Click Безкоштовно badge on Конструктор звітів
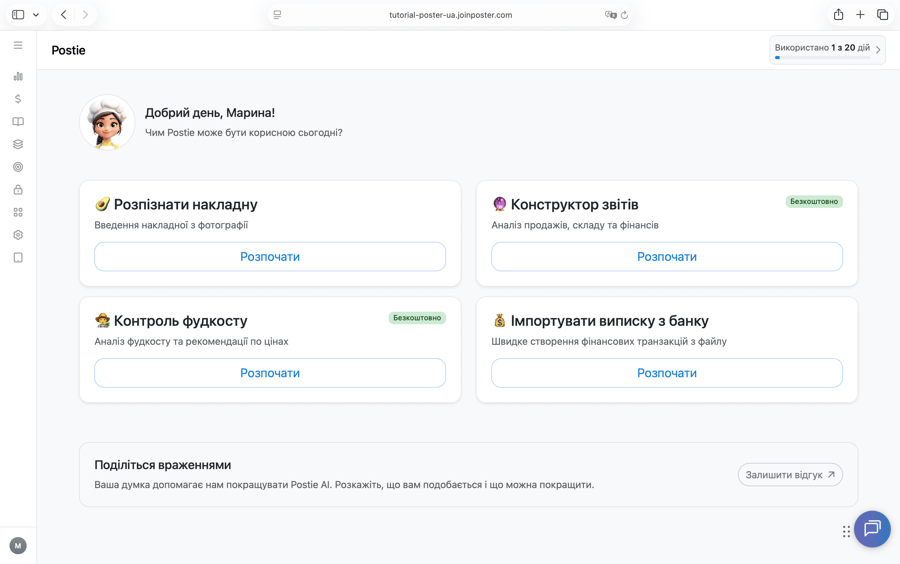 (x=814, y=201)
